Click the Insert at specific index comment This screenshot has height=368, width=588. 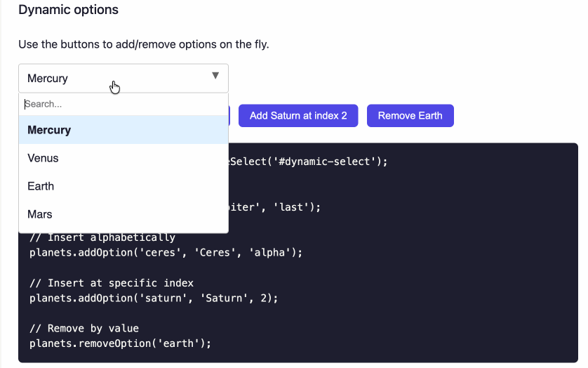pyautogui.click(x=111, y=283)
